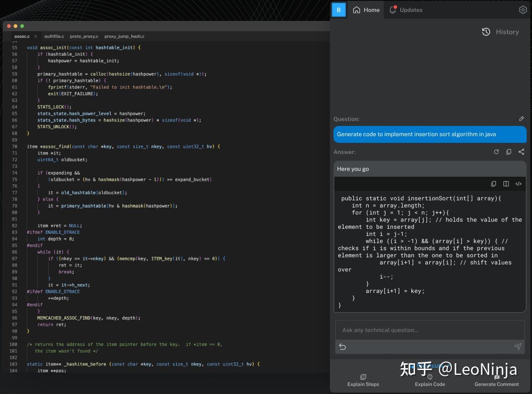The image size is (532, 394).
Task: Insert code using the code brackets icon
Action: pyautogui.click(x=519, y=184)
